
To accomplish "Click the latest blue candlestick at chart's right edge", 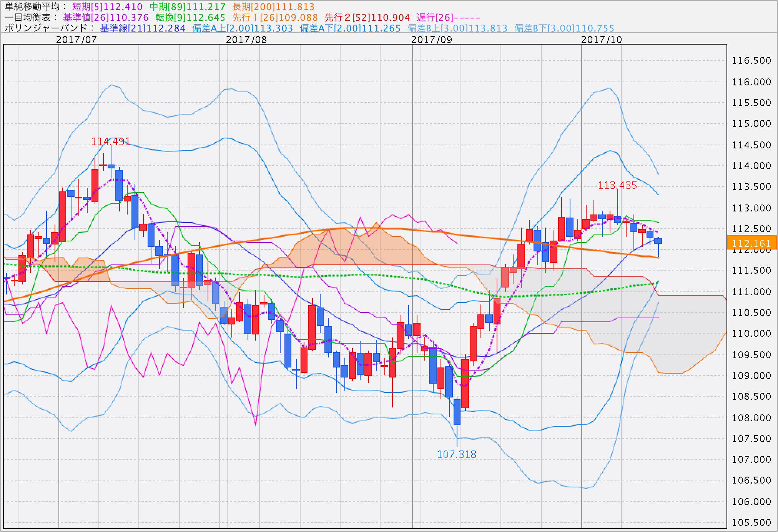I will click(x=658, y=241).
